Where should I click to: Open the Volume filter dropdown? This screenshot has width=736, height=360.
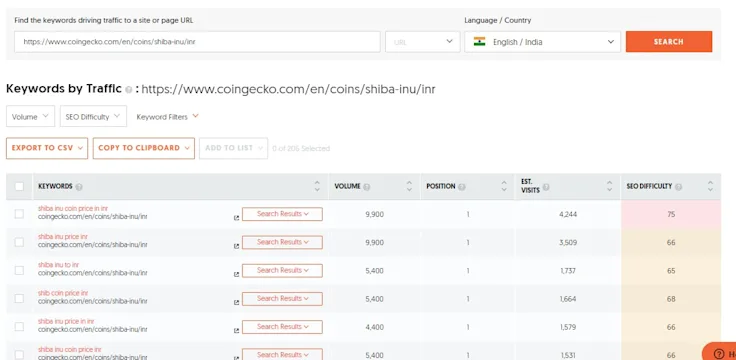coord(31,116)
